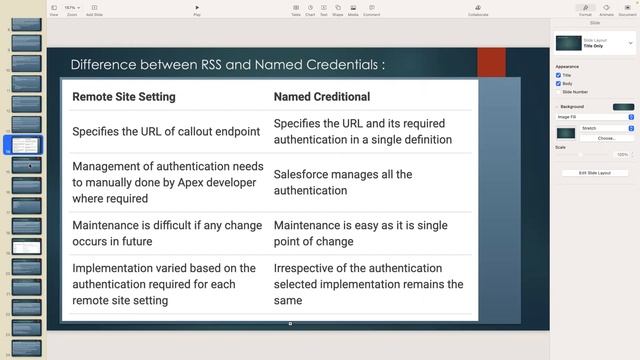The height and width of the screenshot is (360, 640).
Task: Select the white slide thumbnail lower in navigator
Action: click(x=26, y=247)
